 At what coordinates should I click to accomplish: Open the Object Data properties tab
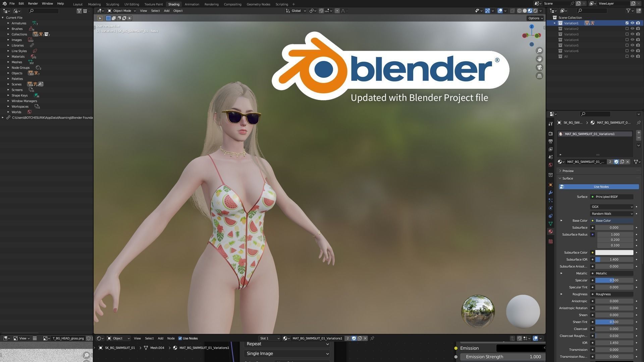pyautogui.click(x=550, y=224)
